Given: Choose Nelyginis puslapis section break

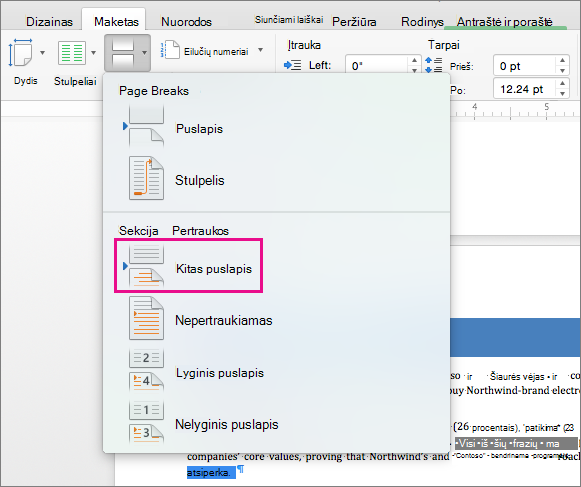Looking at the screenshot, I should pos(226,424).
